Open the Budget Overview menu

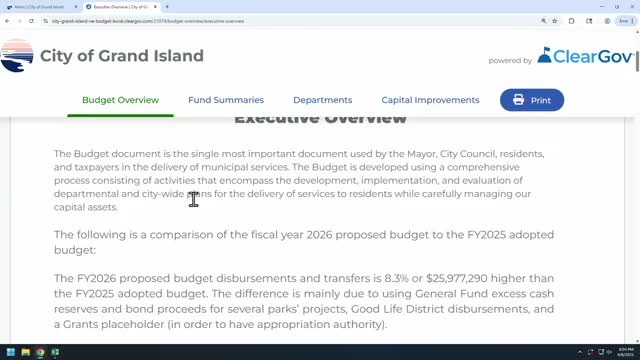120,100
